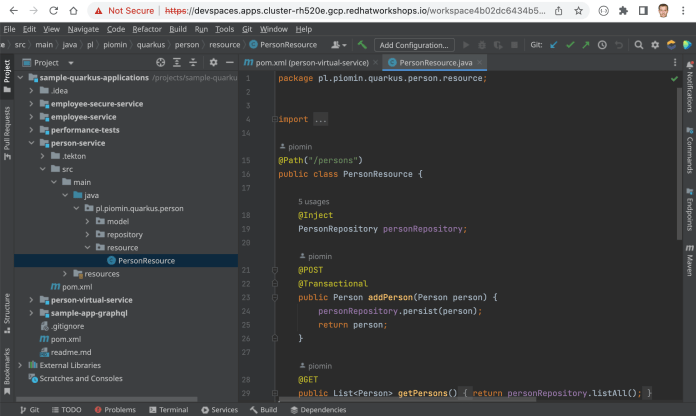This screenshot has width=696, height=416.
Task: Switch to the pom.xml editor tab
Action: pos(312,62)
